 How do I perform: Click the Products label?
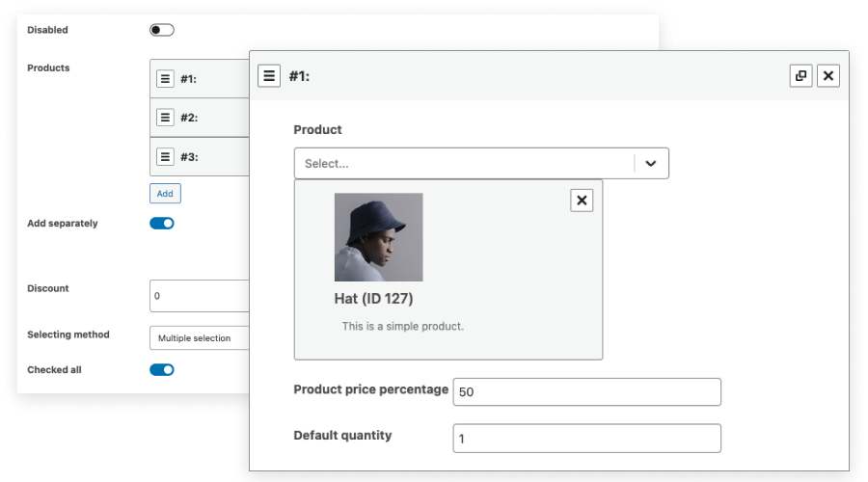point(48,67)
